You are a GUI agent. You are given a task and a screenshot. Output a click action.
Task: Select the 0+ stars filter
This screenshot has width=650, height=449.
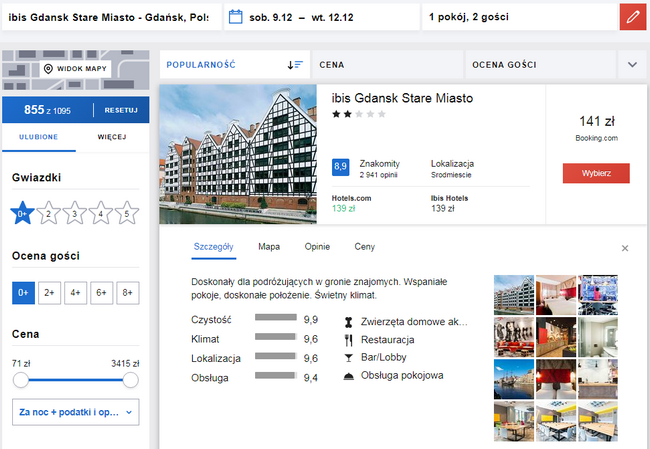pos(22,213)
